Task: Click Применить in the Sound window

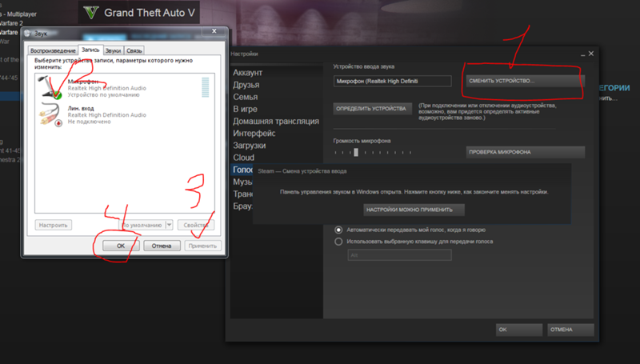Action: pyautogui.click(x=203, y=246)
